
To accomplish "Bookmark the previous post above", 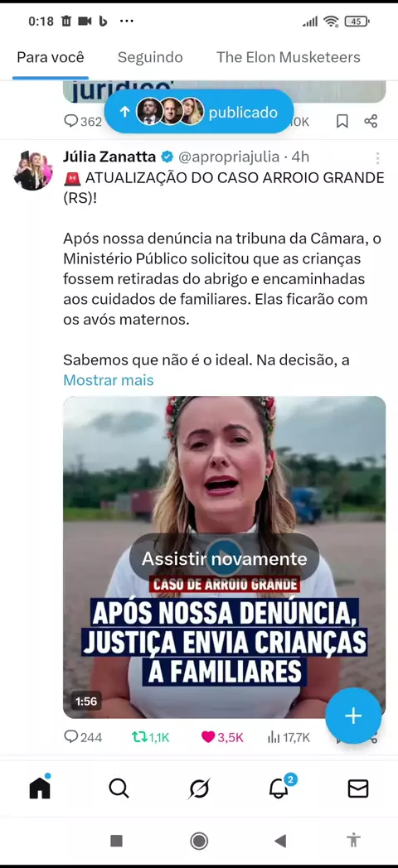I will coord(342,121).
